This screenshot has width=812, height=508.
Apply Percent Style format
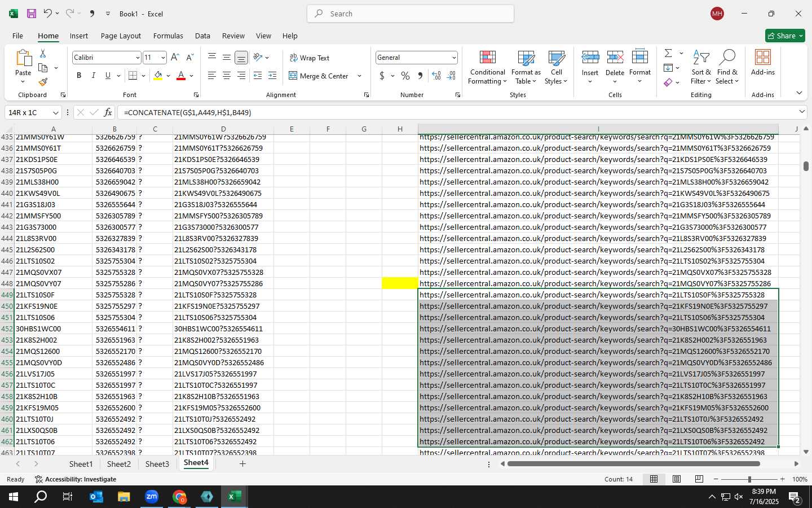point(405,76)
